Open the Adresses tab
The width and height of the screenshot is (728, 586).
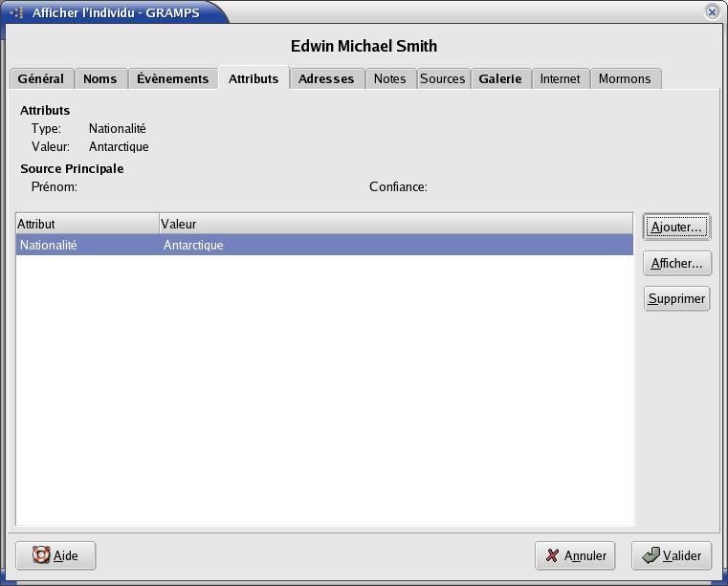pos(326,79)
